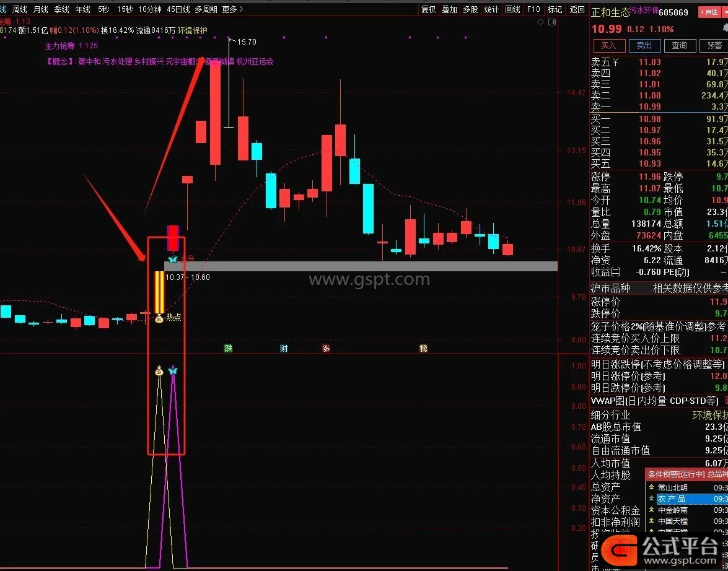728x571 pixels.
Task: Click the 杭州亚运会 concept tag
Action: [255, 61]
